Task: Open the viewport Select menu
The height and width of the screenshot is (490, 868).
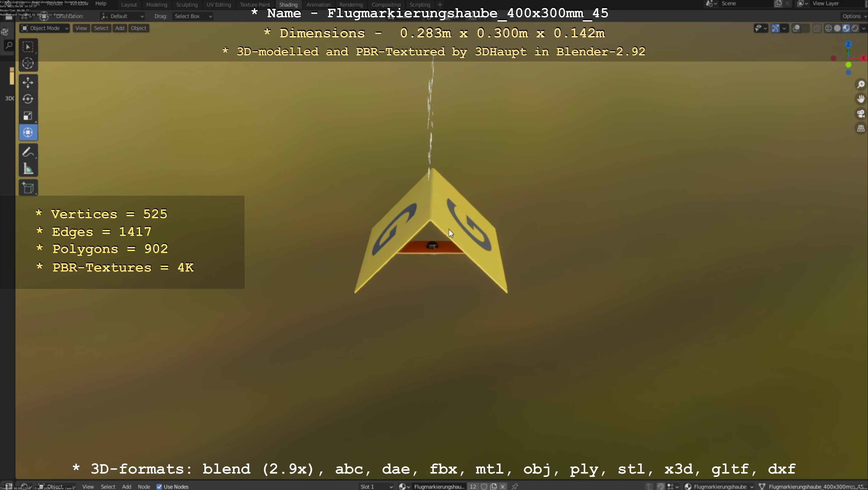Action: click(x=101, y=28)
